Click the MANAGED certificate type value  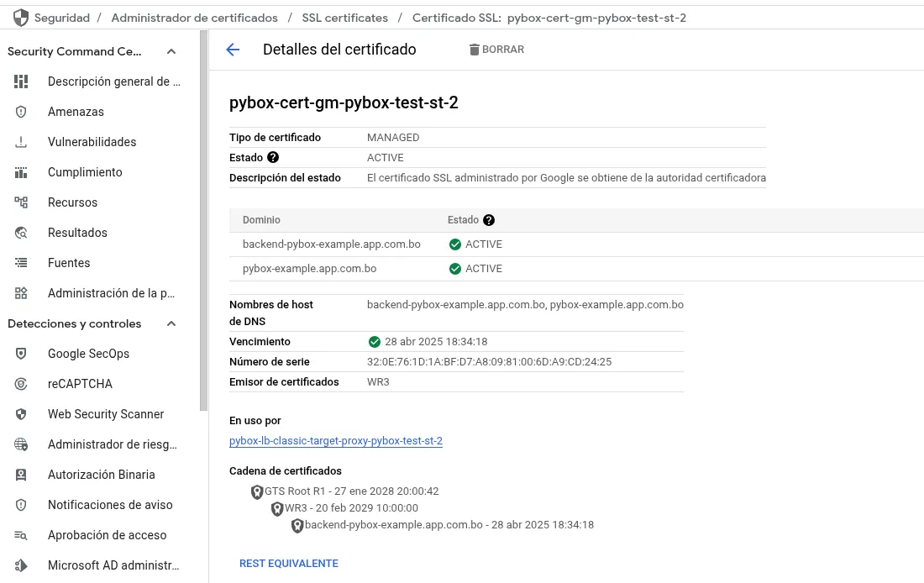tap(393, 138)
